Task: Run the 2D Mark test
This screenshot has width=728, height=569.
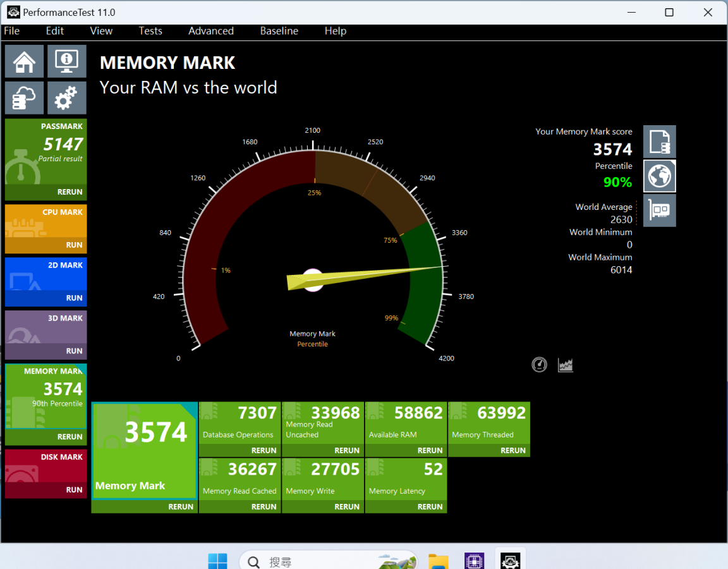Action: click(46, 298)
